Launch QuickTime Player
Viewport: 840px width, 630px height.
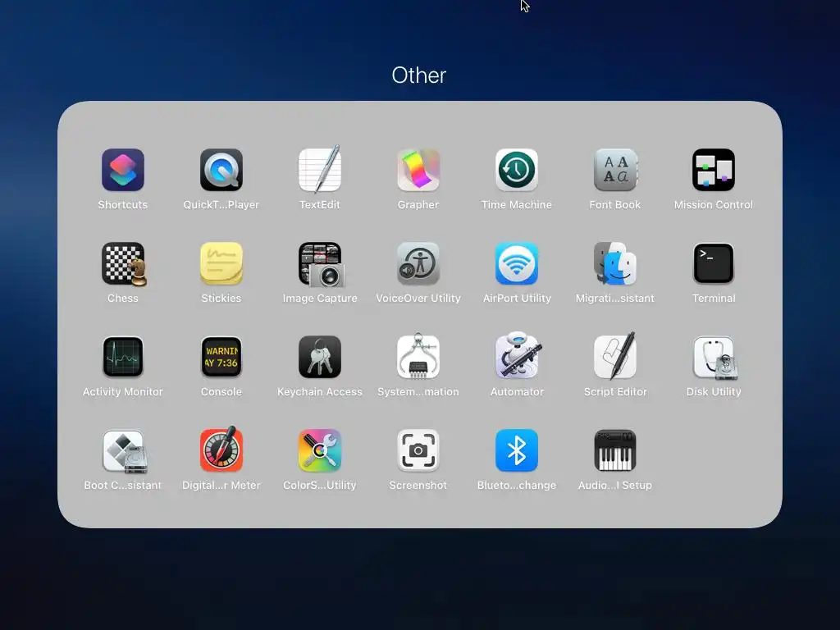221,170
